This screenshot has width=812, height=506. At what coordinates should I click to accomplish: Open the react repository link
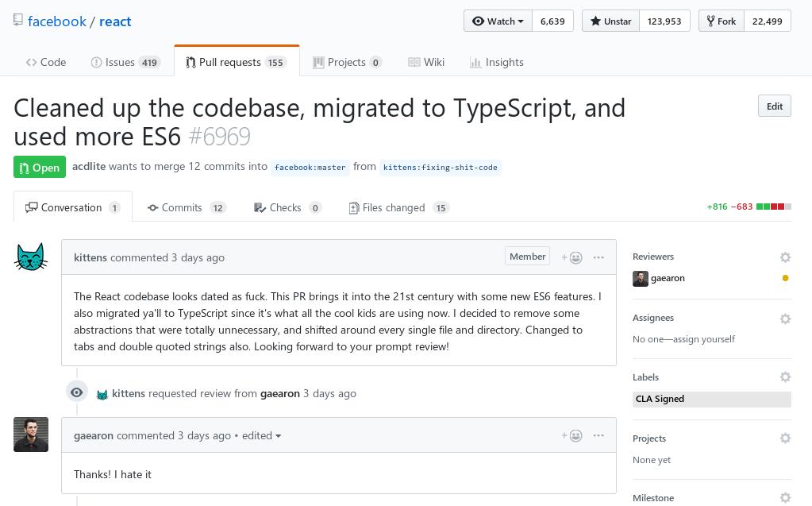click(115, 21)
